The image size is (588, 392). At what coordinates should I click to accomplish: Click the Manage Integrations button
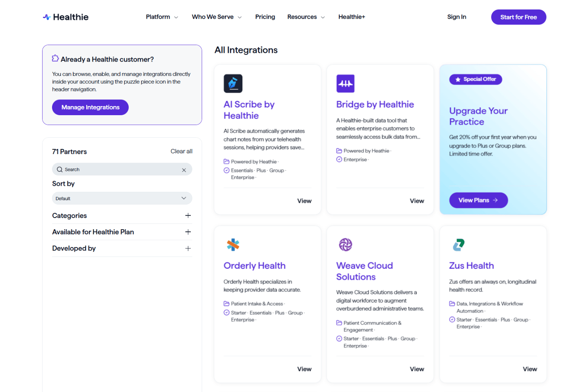pos(90,107)
